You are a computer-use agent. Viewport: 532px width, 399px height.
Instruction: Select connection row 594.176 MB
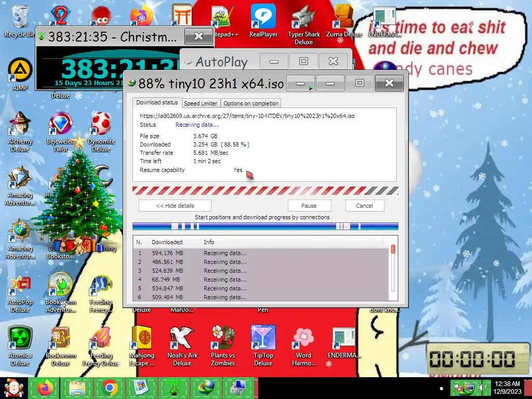[261, 253]
